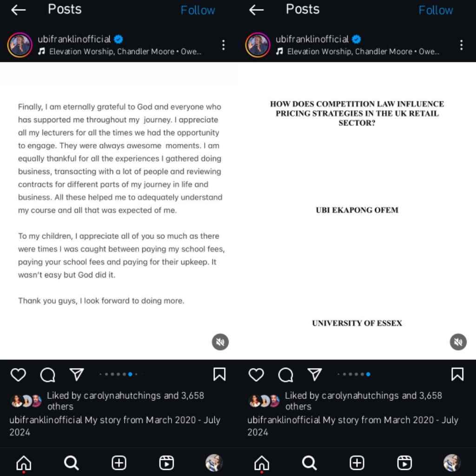
Task: Open three-dot menu on right post
Action: click(x=462, y=45)
